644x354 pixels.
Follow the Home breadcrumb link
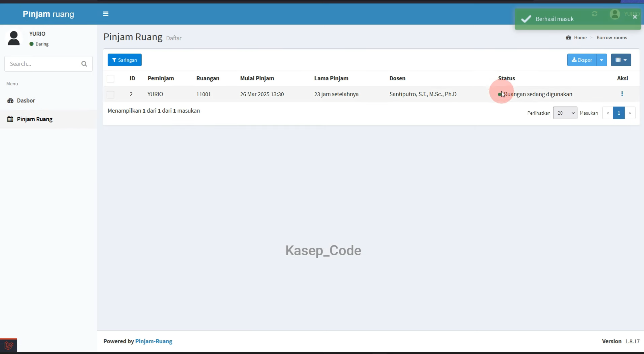coord(580,38)
